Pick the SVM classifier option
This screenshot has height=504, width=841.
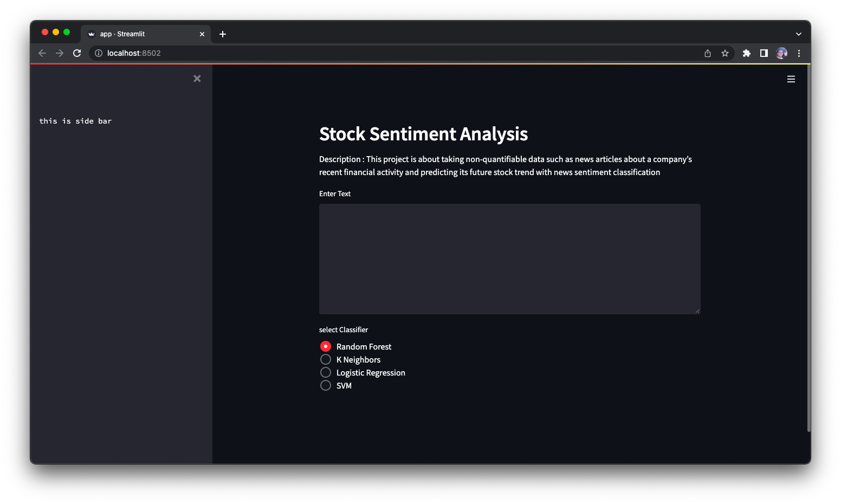336,385
